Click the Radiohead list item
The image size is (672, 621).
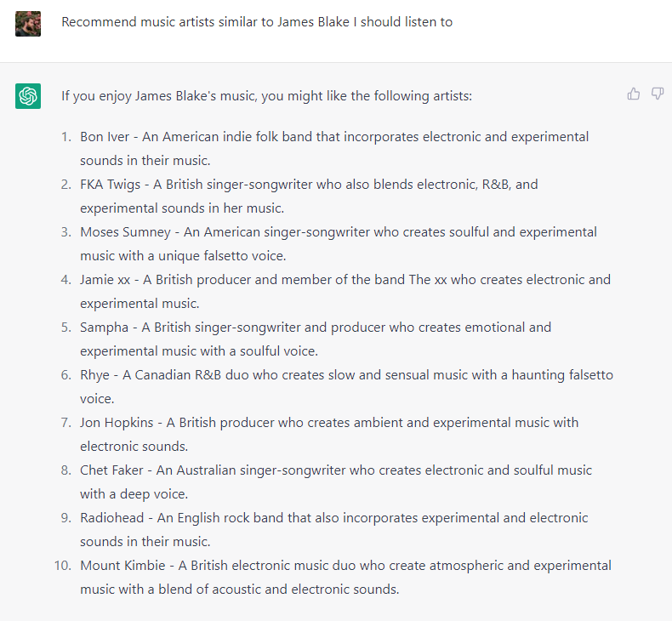pyautogui.click(x=333, y=529)
